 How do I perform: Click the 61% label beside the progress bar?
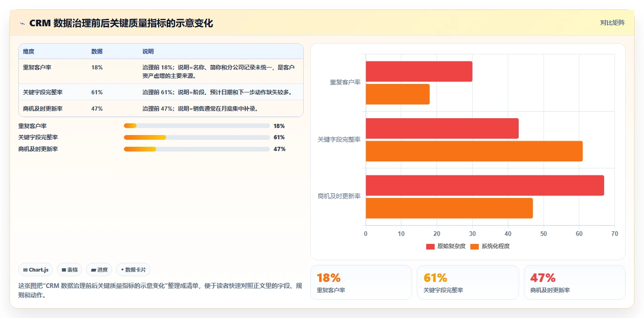(x=279, y=137)
